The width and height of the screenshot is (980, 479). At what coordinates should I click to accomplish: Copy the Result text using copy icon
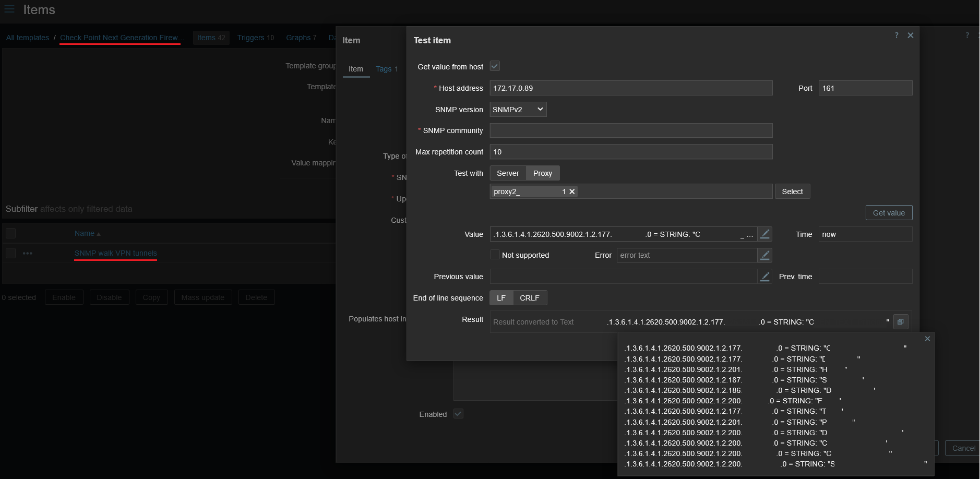[x=900, y=322]
